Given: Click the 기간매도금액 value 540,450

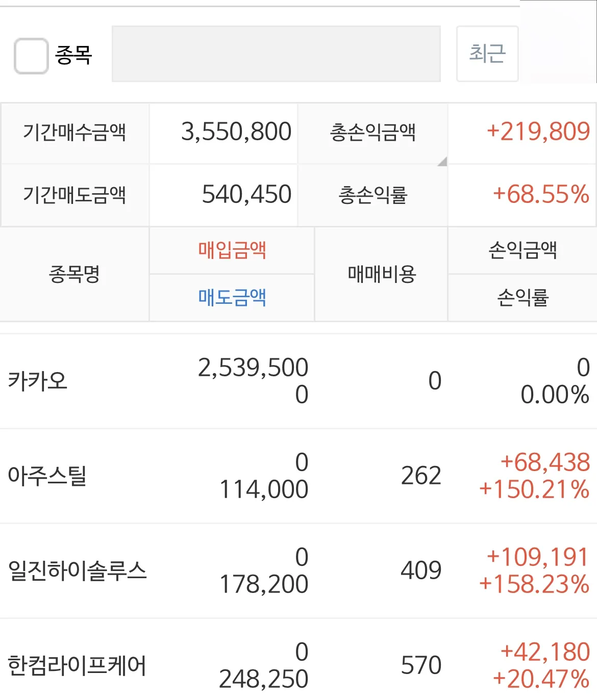Looking at the screenshot, I should tap(246, 195).
